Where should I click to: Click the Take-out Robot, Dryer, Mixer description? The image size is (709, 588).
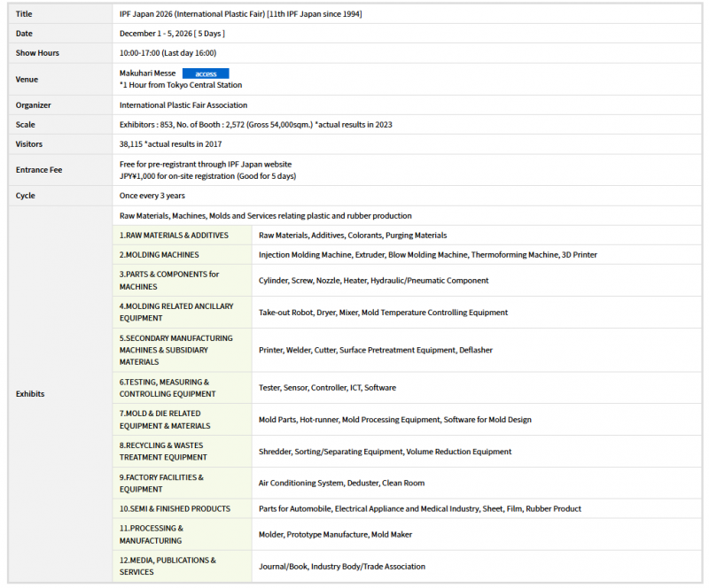click(x=383, y=313)
